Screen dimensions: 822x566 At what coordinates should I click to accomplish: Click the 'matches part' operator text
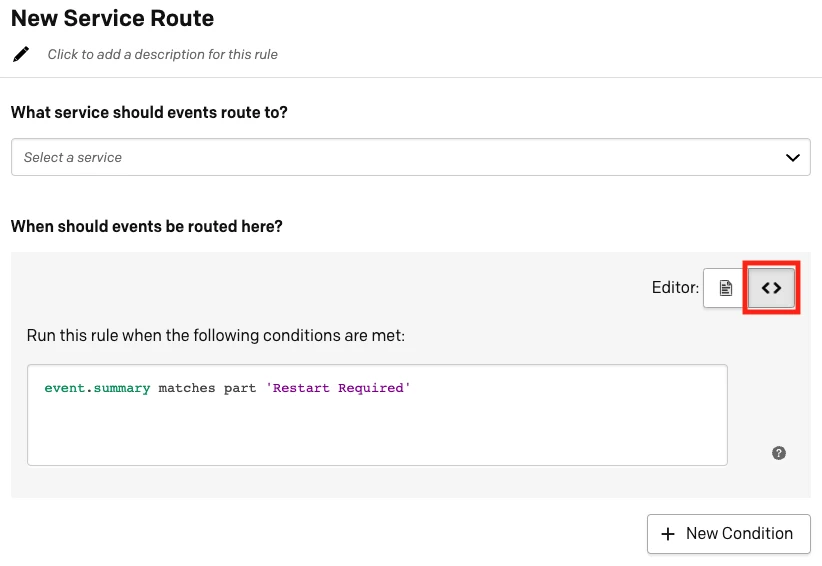[207, 388]
